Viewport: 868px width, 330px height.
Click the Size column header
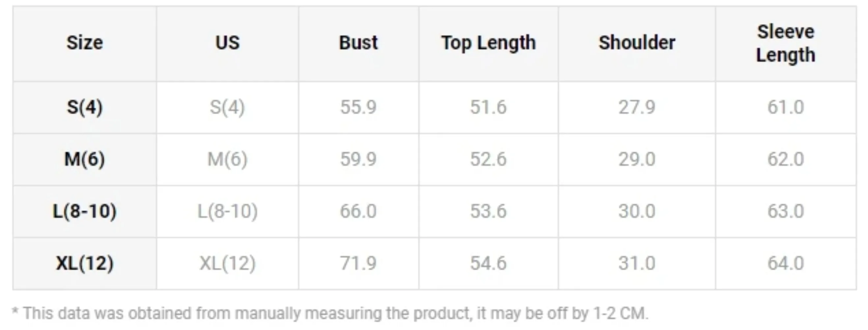pyautogui.click(x=85, y=43)
